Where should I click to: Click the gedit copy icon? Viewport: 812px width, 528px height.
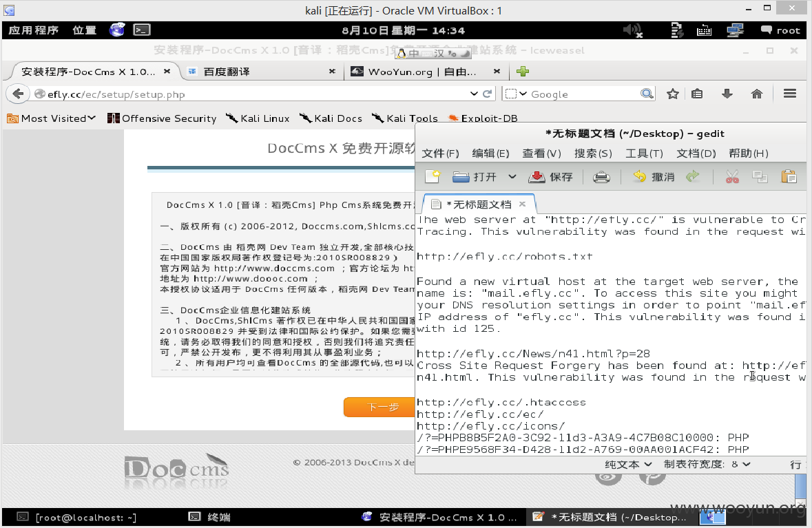[x=760, y=177]
